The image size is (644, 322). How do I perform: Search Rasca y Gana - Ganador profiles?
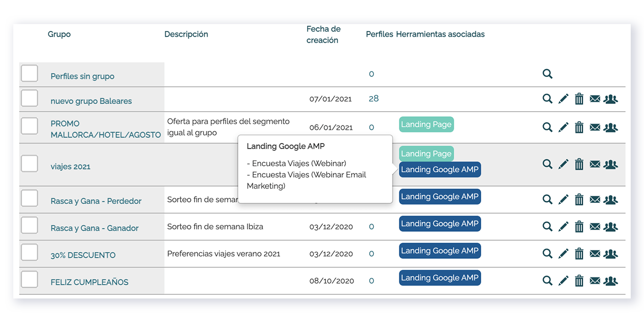(x=547, y=226)
